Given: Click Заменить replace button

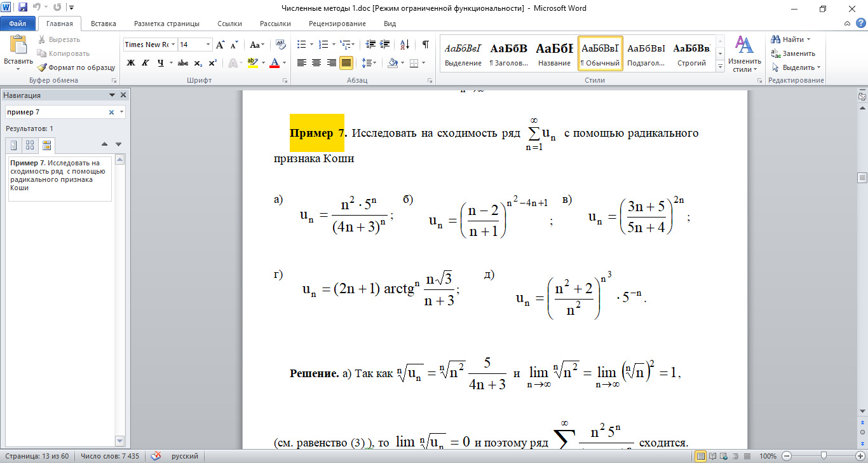Looking at the screenshot, I should [793, 53].
